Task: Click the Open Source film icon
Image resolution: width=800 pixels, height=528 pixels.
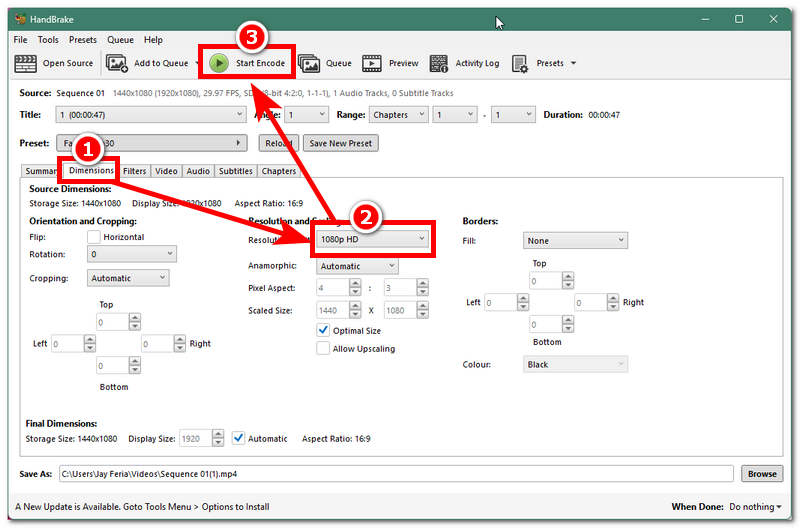Action: [26, 63]
